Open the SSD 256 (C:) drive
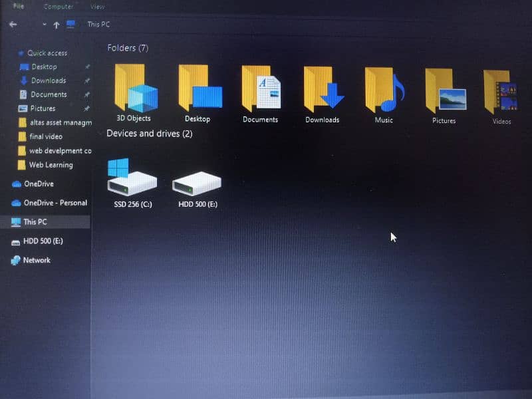This screenshot has width=532, height=399. tap(132, 178)
